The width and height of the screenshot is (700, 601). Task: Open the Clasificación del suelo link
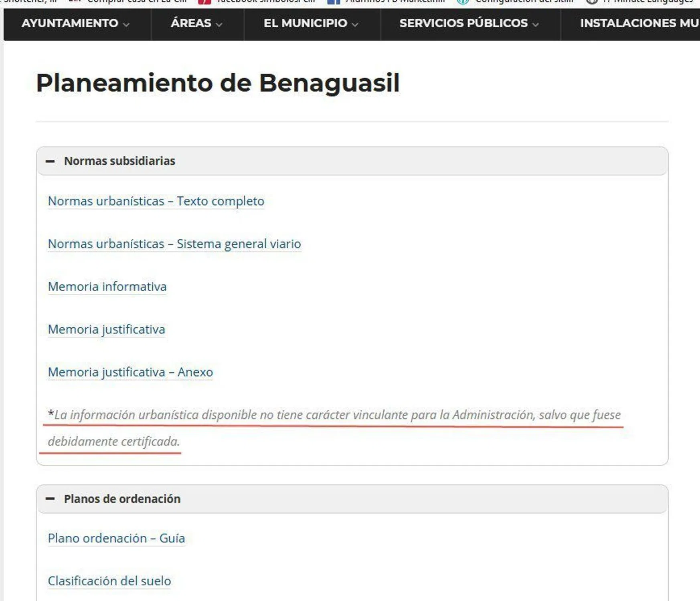pyautogui.click(x=109, y=581)
